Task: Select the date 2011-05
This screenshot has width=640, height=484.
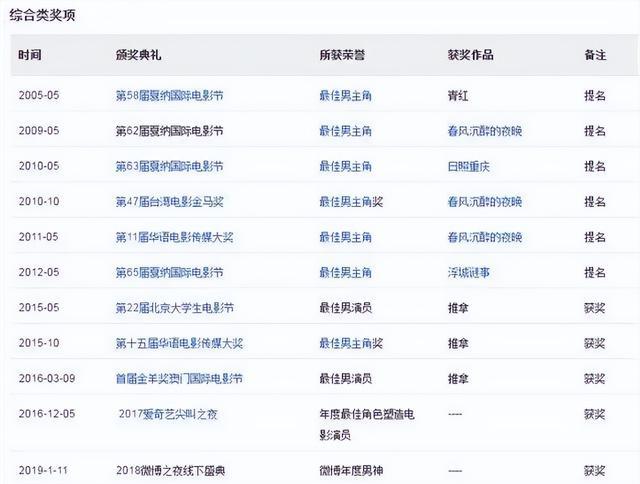Action: pos(38,237)
